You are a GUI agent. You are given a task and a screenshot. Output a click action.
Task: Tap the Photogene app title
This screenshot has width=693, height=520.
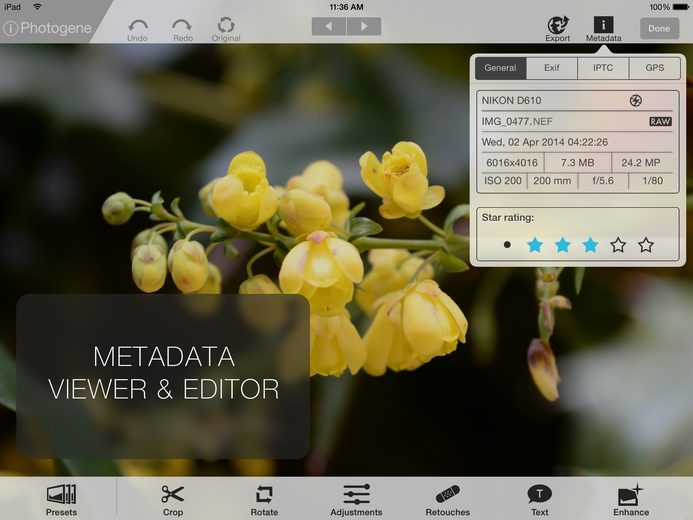[x=56, y=28]
